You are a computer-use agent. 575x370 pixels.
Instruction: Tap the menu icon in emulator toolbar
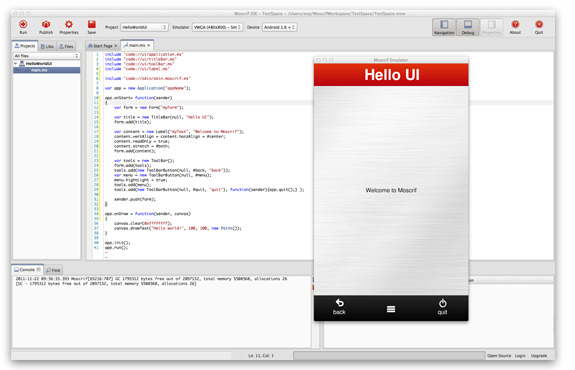point(391,309)
